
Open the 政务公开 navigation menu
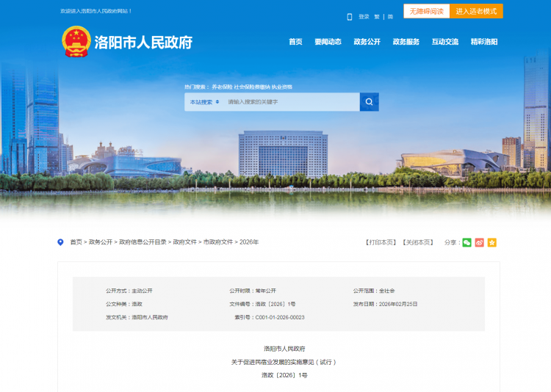(367, 42)
